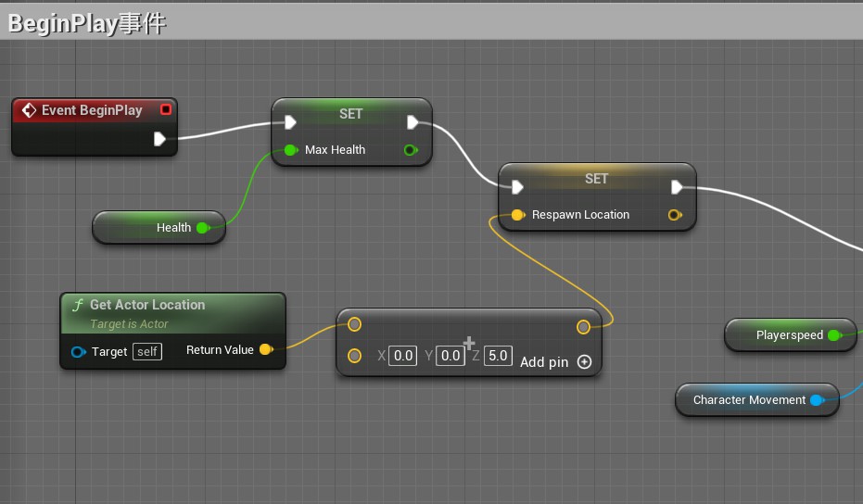Click the Z value field showing 5.0
Screen dimensions: 863x504
pyautogui.click(x=498, y=356)
